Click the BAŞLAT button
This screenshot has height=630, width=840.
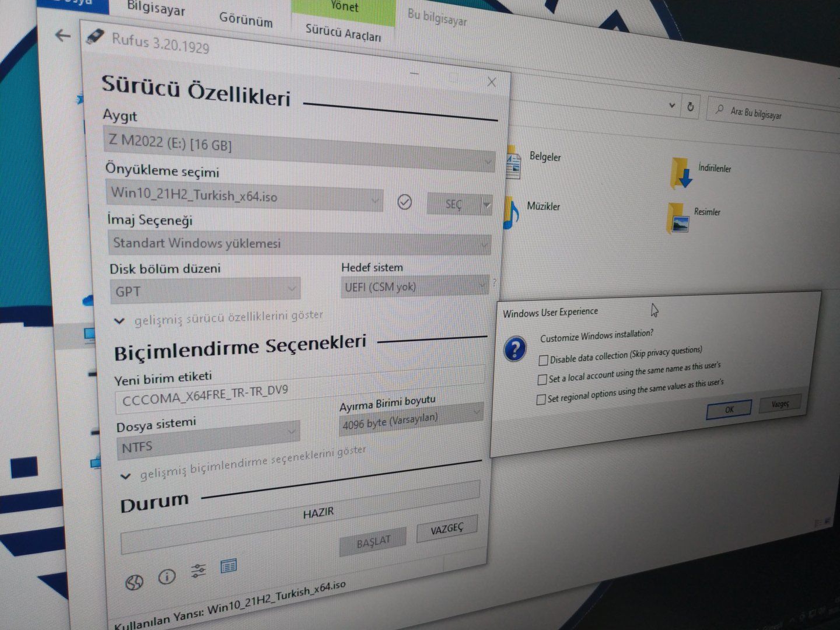(373, 542)
